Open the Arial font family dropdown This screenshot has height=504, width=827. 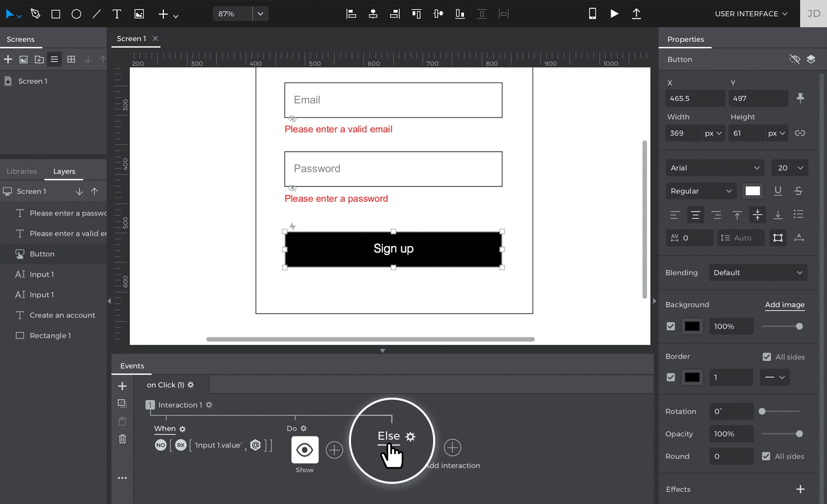point(715,168)
